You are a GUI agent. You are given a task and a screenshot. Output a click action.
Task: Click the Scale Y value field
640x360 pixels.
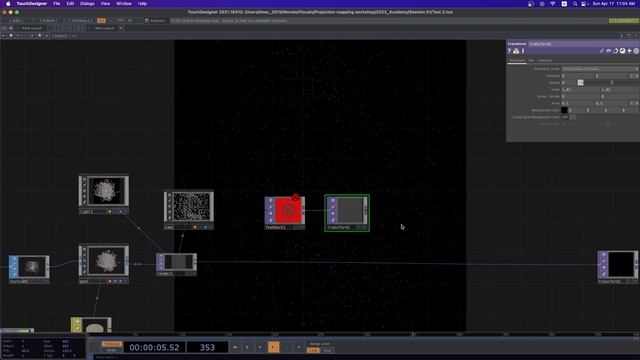click(620, 90)
